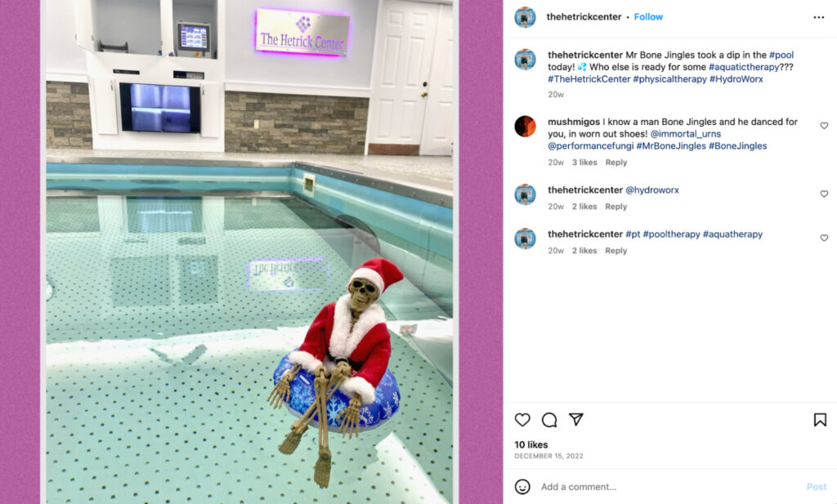Like the post with the heart icon
The width and height of the screenshot is (837, 504).
point(522,420)
